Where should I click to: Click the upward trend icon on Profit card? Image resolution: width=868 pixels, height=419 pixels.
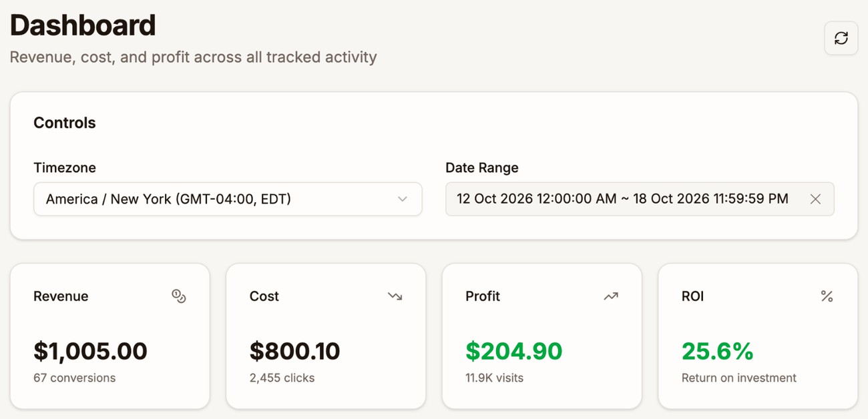click(611, 296)
